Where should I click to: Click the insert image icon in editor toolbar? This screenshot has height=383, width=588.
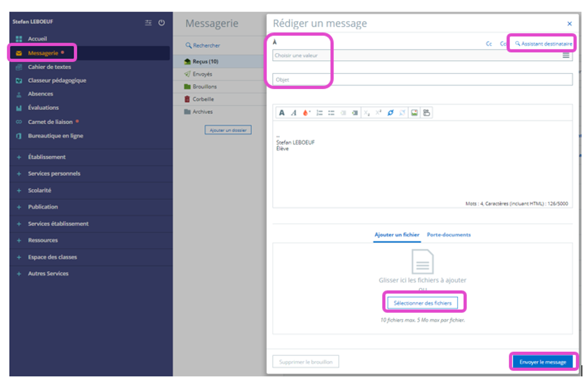point(414,113)
